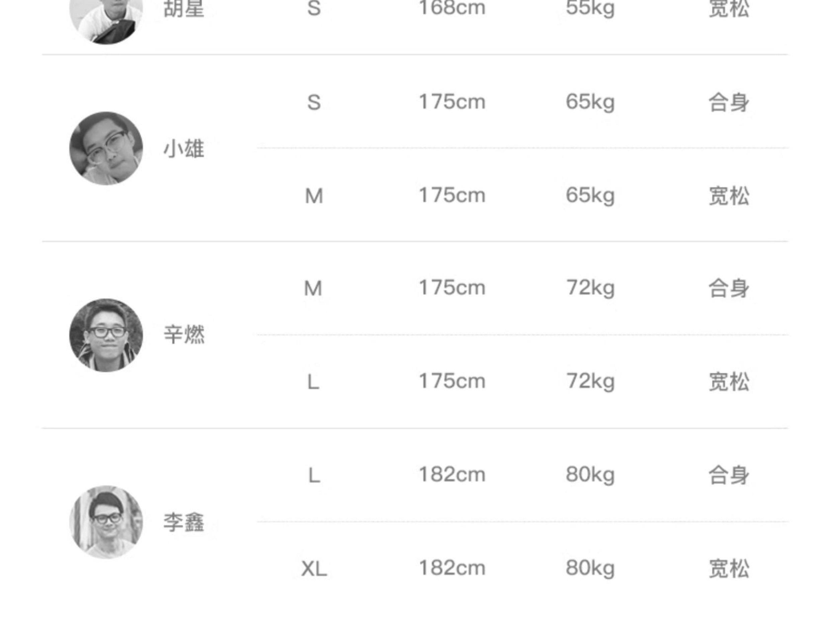The width and height of the screenshot is (830, 644).
Task: Click 小雄's round avatar photo
Action: pyautogui.click(x=106, y=148)
